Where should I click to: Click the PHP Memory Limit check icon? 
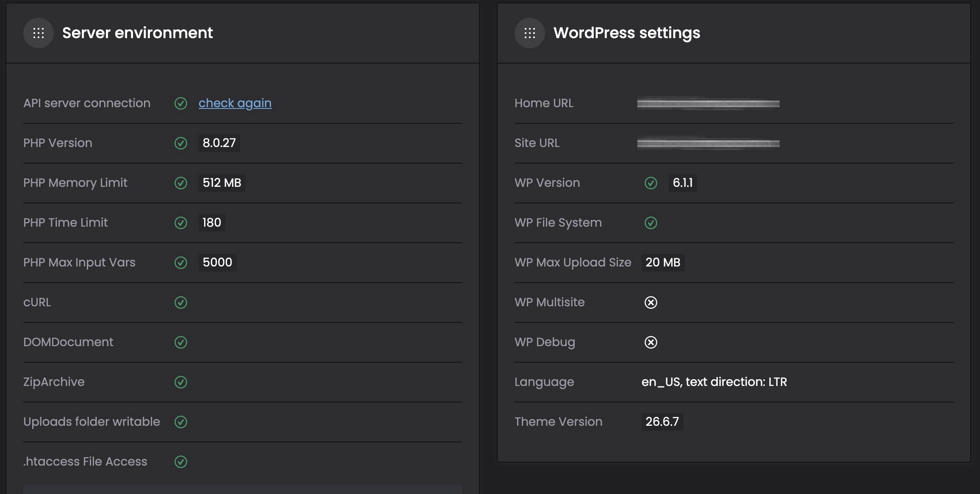(x=181, y=183)
